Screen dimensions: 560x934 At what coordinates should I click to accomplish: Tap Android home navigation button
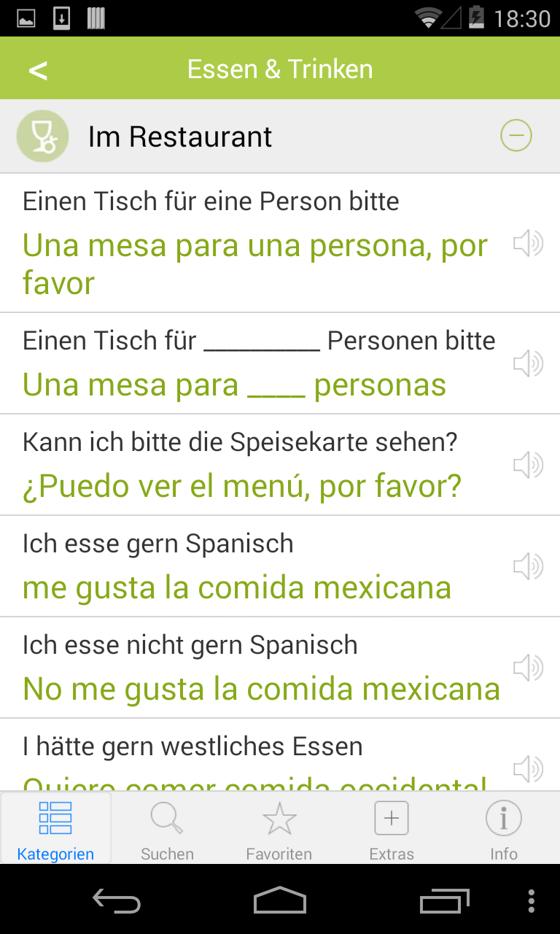(280, 900)
